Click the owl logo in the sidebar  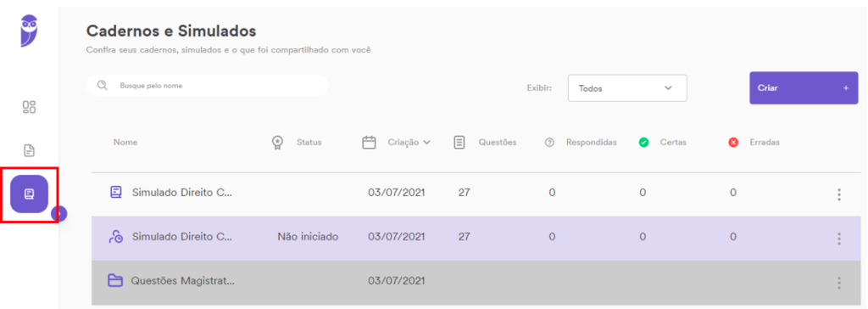29,31
